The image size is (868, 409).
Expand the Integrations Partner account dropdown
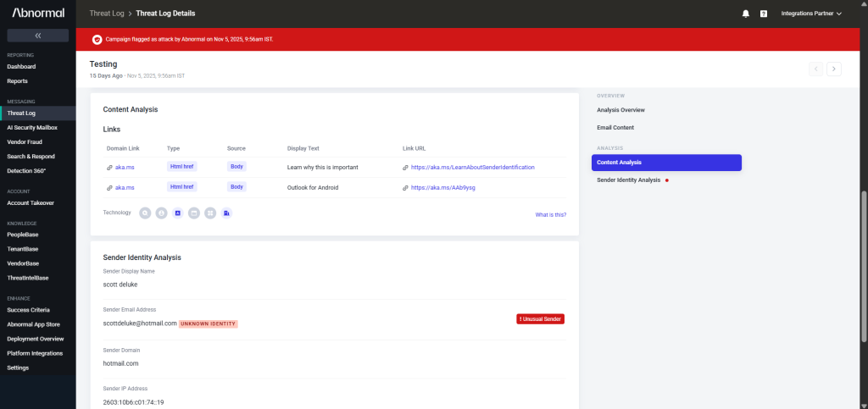click(811, 14)
